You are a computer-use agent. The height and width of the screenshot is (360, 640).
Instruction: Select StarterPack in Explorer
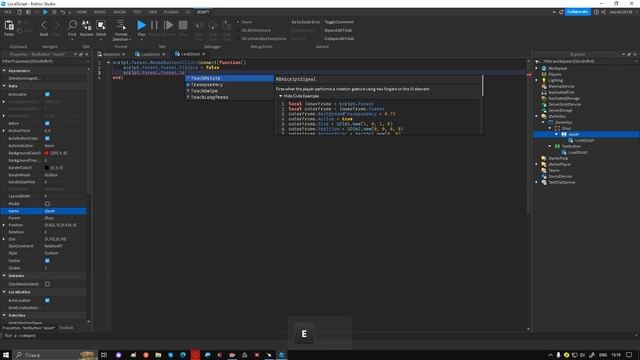(x=558, y=158)
